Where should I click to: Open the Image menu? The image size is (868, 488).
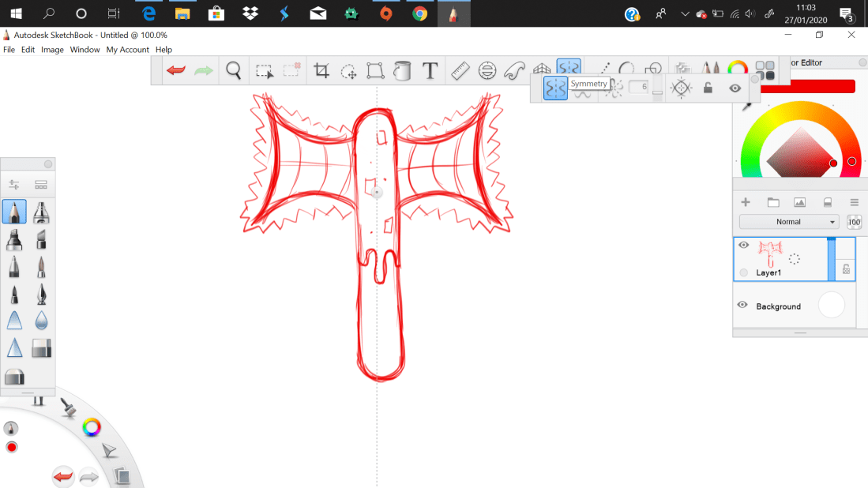click(52, 49)
